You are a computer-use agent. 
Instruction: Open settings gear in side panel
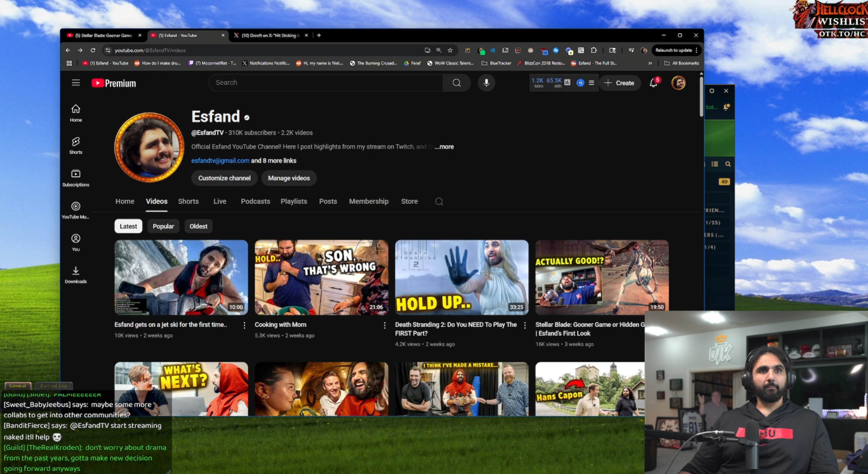[712, 91]
